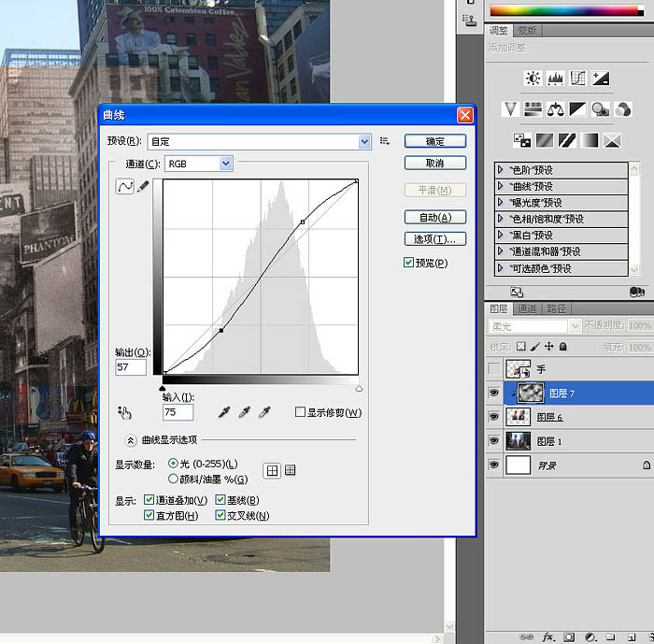654x644 pixels.
Task: Open preset options menu icon beside 预设
Action: point(384,141)
